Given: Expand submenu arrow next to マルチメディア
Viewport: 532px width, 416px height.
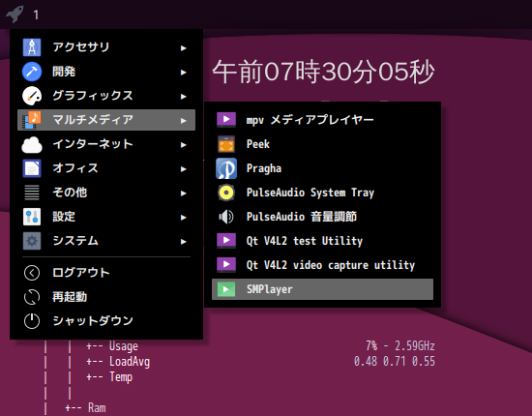Looking at the screenshot, I should tap(184, 121).
